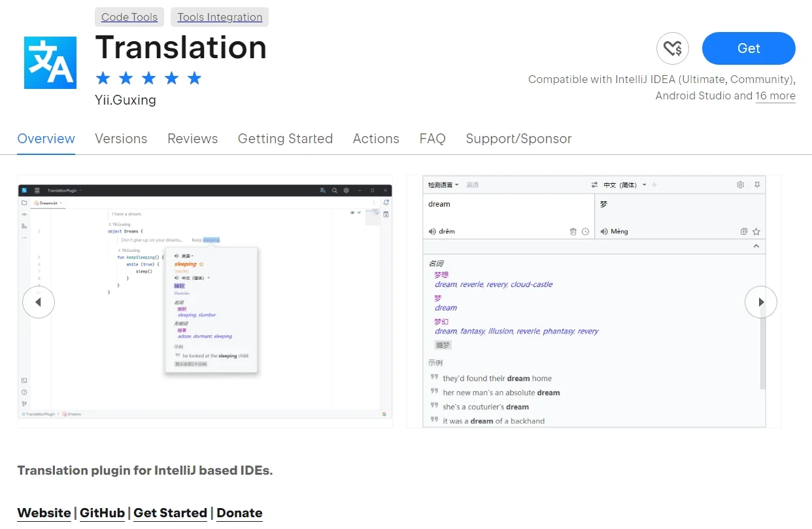Toggle the pin icon on translation dialog
812x529 pixels.
pyautogui.click(x=757, y=185)
